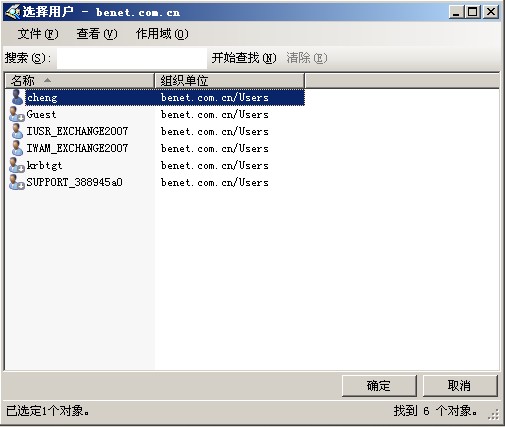The width and height of the screenshot is (505, 427).
Task: Minimize the 选择用户 window
Action: pyautogui.click(x=456, y=12)
